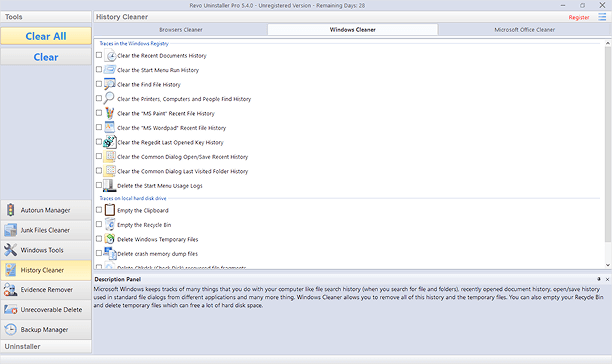The image size is (612, 364).
Task: Expand the Tools section header
Action: pyautogui.click(x=46, y=17)
